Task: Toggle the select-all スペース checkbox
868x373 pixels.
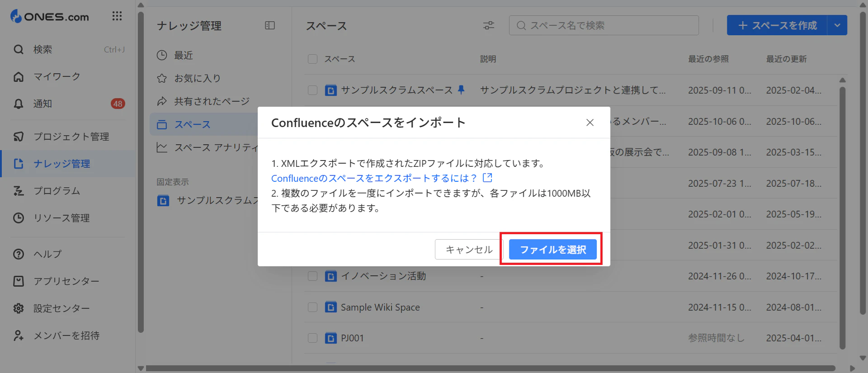Action: click(x=312, y=59)
